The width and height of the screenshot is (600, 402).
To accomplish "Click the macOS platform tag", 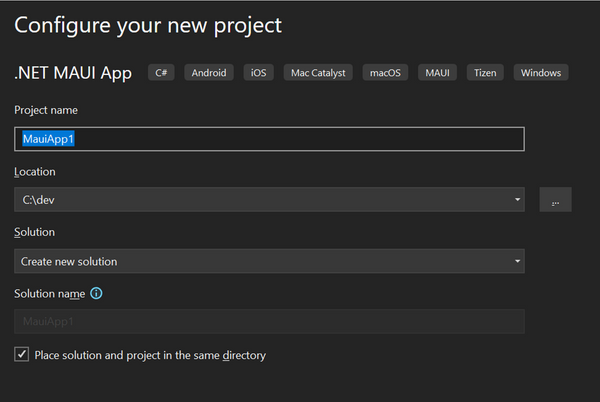I will pos(385,73).
